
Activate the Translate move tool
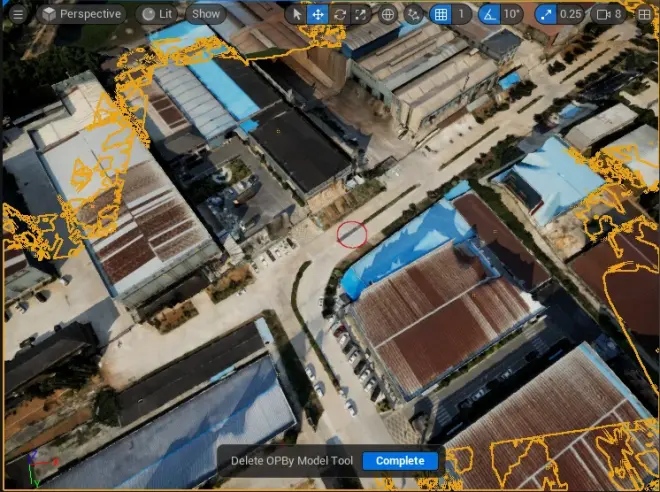tap(318, 15)
